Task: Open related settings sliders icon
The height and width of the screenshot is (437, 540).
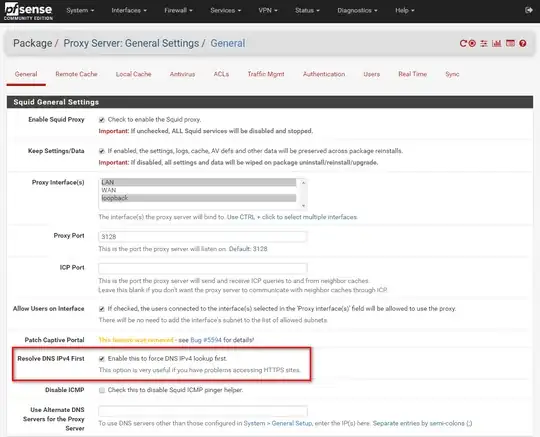Action: coord(484,43)
